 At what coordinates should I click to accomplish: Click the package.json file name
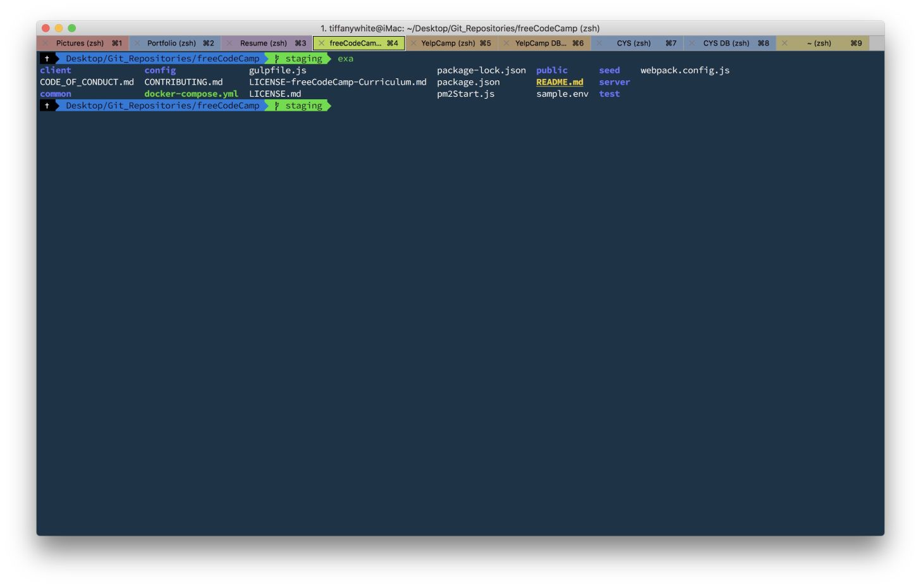tap(468, 82)
